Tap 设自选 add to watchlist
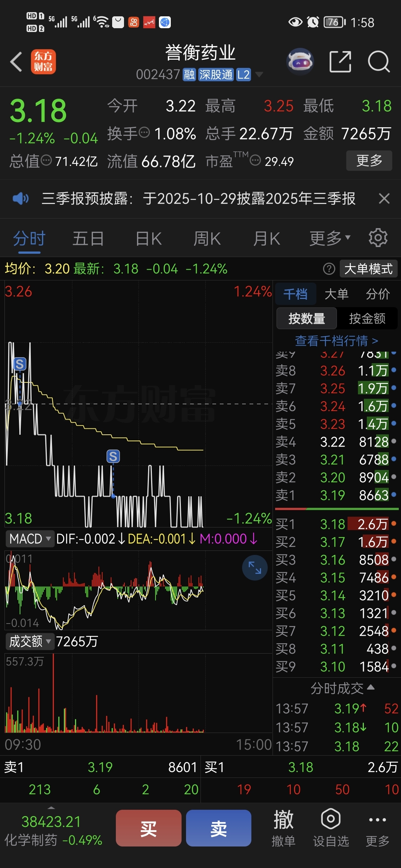 pyautogui.click(x=331, y=829)
